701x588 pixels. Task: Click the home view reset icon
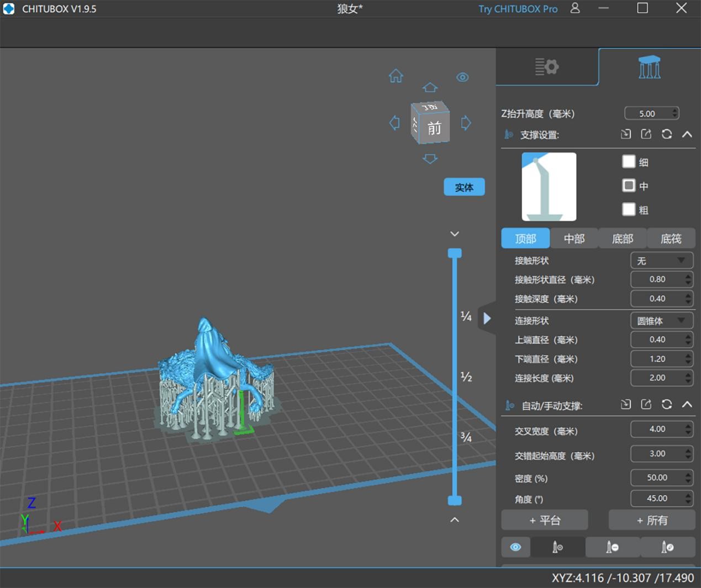(396, 76)
